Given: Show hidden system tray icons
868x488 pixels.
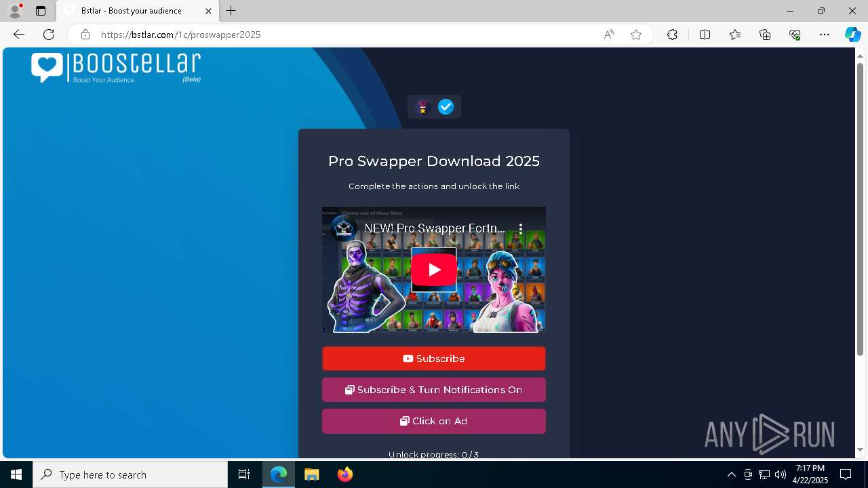Looking at the screenshot, I should [x=731, y=474].
